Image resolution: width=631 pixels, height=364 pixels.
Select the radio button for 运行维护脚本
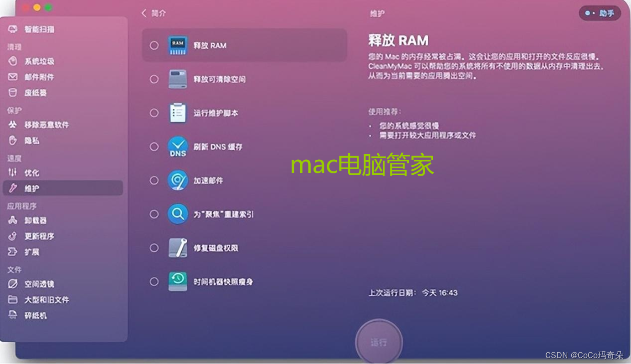click(154, 113)
